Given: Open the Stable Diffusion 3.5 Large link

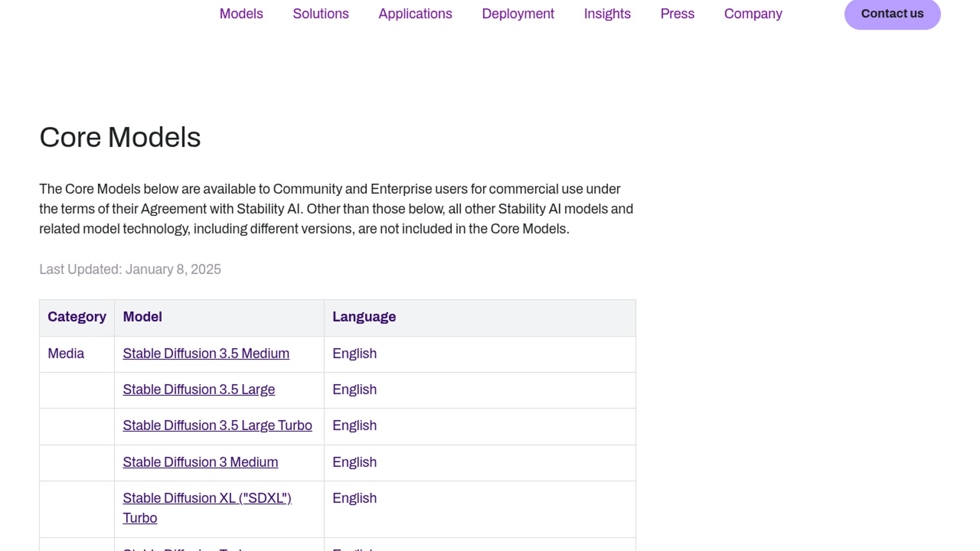Looking at the screenshot, I should click(x=199, y=390).
